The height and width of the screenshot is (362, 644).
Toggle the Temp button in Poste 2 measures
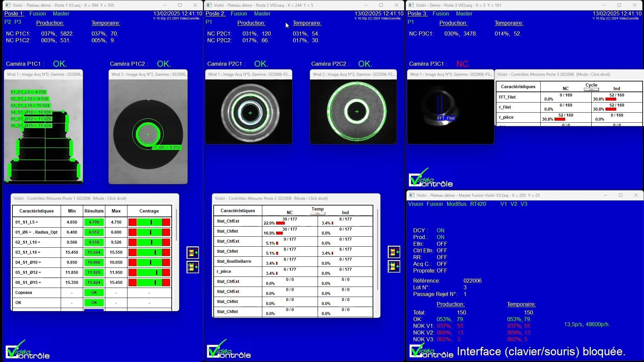click(x=318, y=213)
